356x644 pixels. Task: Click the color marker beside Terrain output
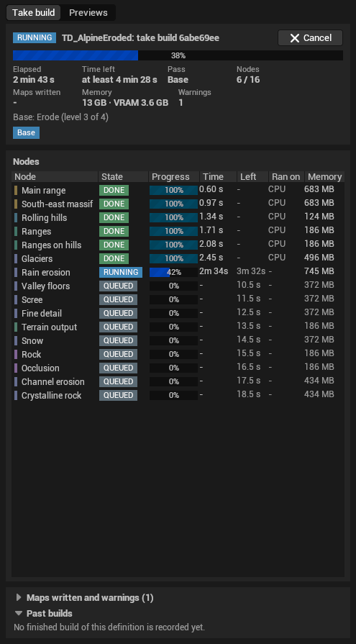[x=16, y=327]
